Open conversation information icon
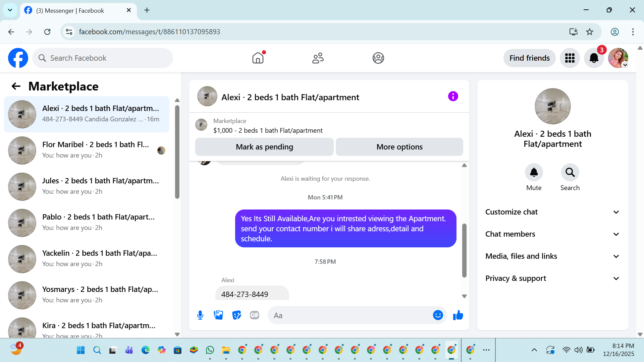Viewport: 644px width, 362px height. click(453, 97)
